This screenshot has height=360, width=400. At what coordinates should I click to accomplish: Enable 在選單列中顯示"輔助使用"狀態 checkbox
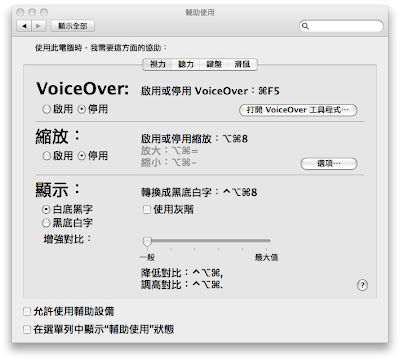pos(27,330)
